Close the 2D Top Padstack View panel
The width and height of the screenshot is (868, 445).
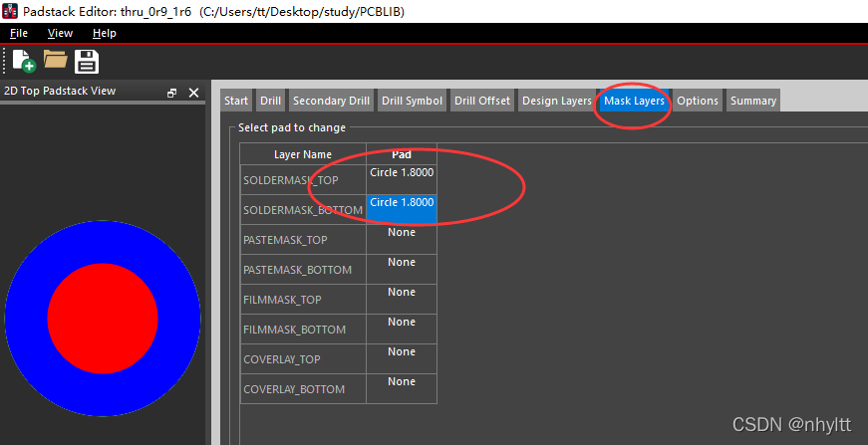[x=193, y=93]
